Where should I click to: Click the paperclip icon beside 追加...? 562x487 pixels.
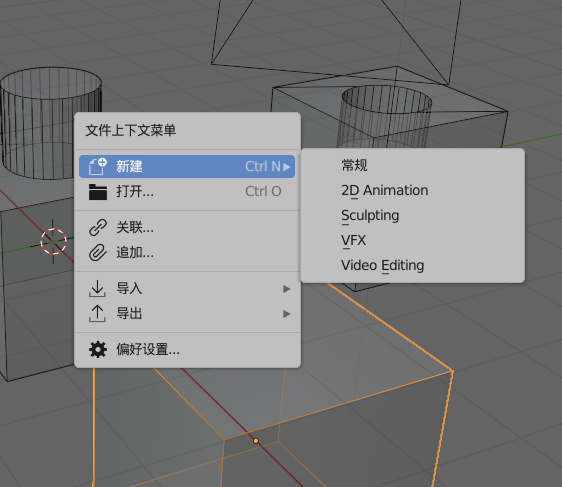(98, 253)
